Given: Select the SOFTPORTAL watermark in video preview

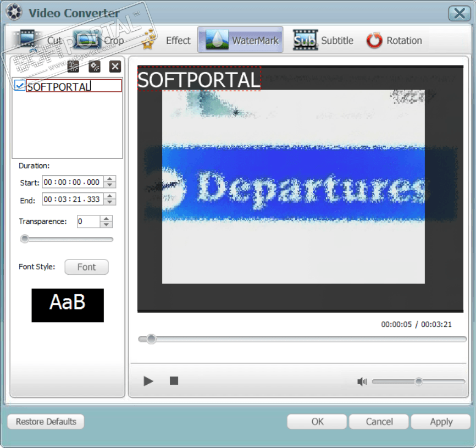Looking at the screenshot, I should [x=199, y=79].
